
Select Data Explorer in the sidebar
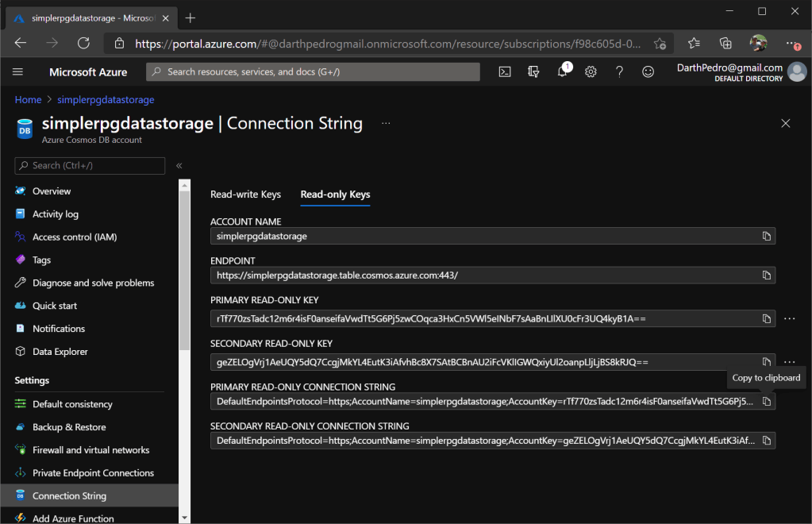60,352
